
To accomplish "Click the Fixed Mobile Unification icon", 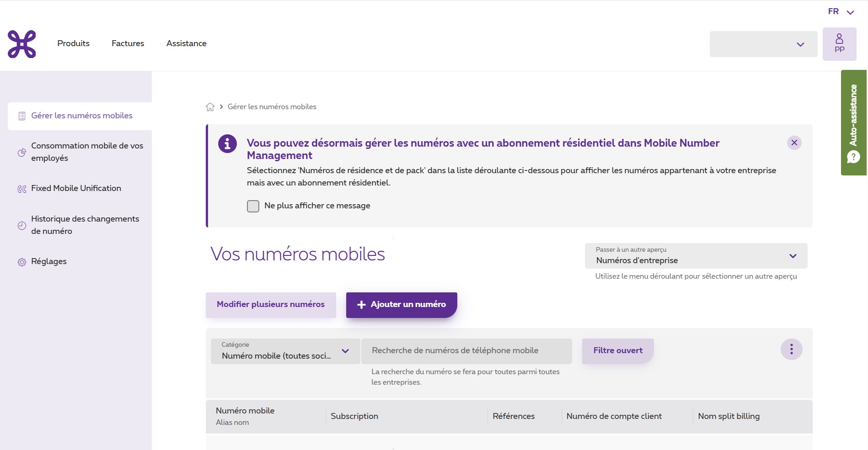I will tap(21, 189).
